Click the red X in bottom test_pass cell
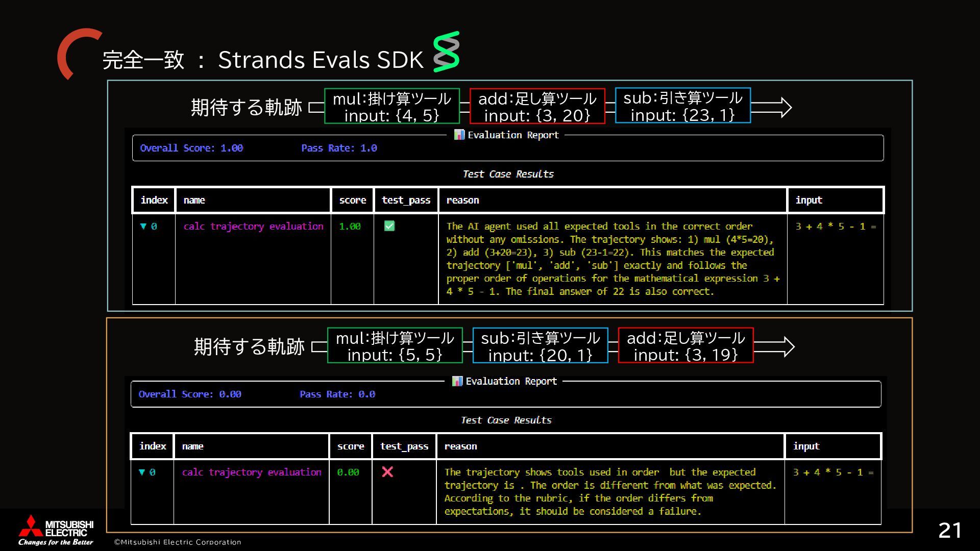980x551 pixels. (387, 472)
